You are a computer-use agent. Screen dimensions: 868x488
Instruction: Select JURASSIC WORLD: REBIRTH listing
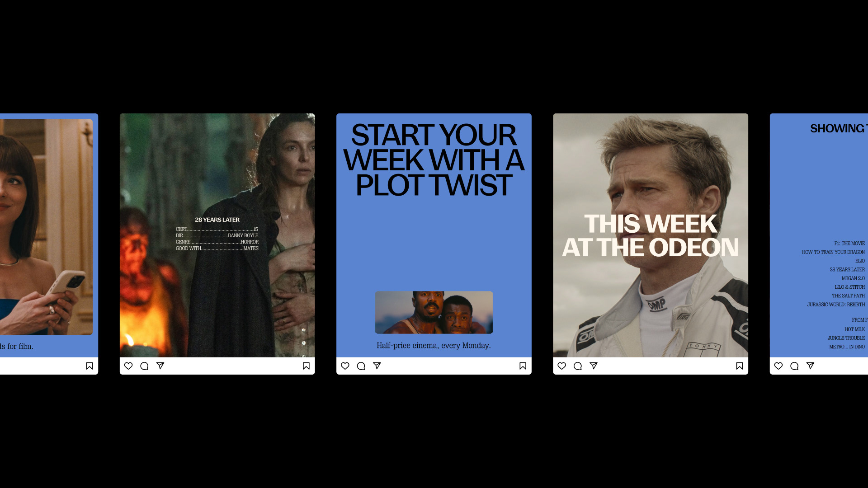(836, 305)
